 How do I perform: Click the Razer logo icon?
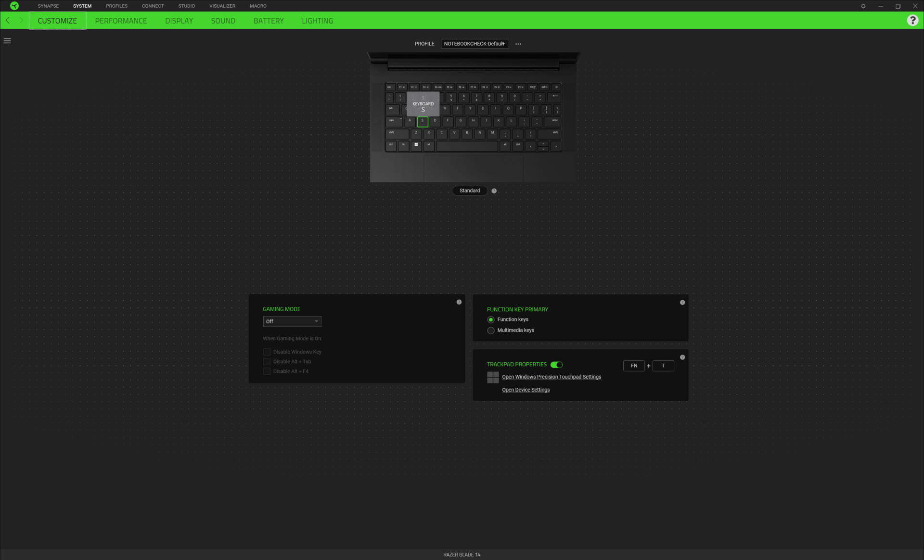coord(14,6)
